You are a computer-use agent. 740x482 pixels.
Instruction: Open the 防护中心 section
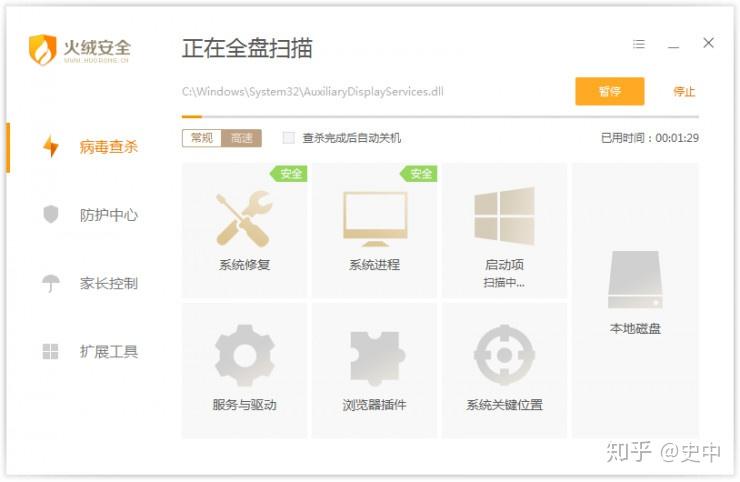tap(109, 215)
